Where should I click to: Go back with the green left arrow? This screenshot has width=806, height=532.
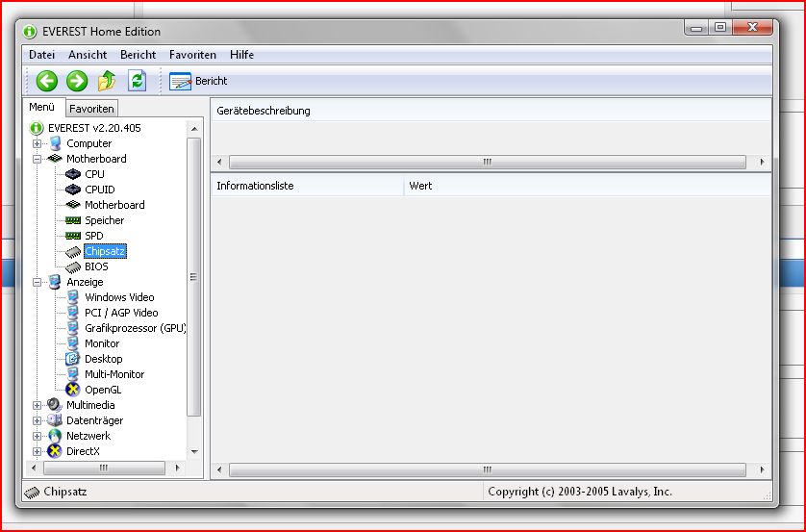pos(47,81)
